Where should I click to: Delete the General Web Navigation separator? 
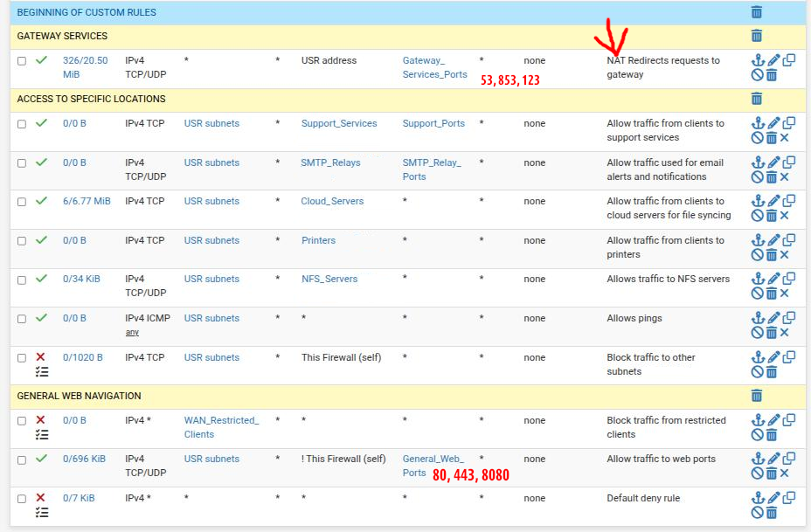(757, 396)
